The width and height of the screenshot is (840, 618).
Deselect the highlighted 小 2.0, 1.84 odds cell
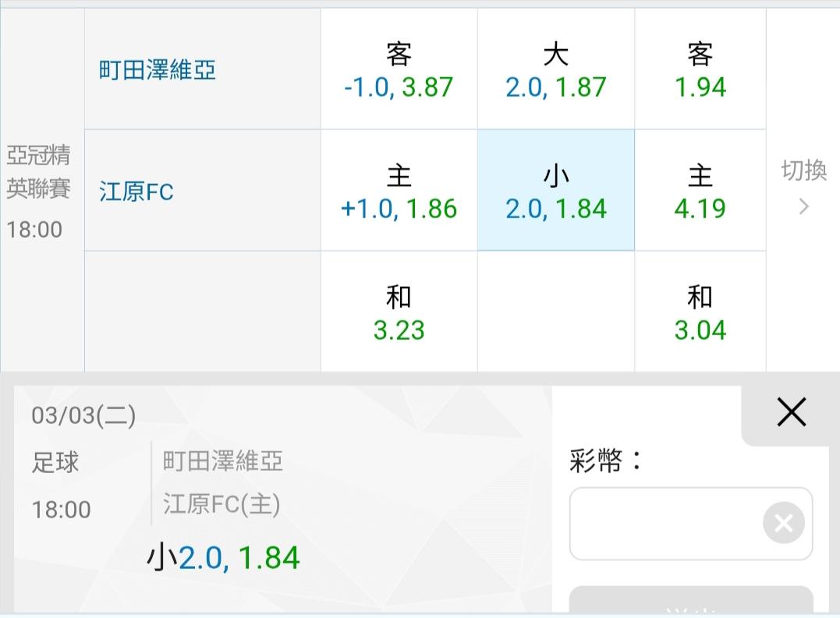pyautogui.click(x=555, y=191)
